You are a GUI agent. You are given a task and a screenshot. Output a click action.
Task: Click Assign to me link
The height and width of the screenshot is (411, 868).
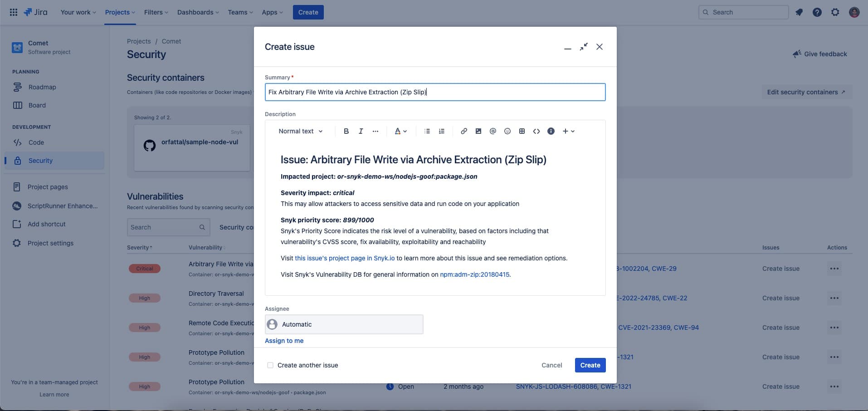[x=284, y=341]
